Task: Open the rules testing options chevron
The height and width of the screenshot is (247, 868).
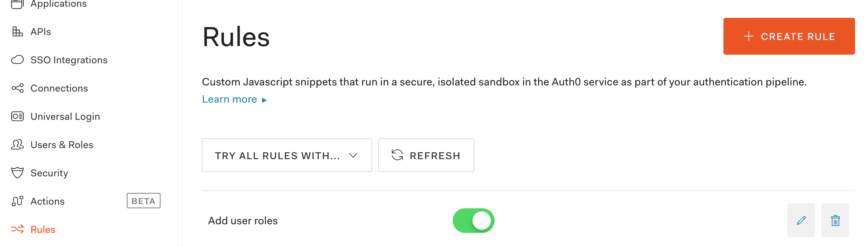Action: point(352,155)
